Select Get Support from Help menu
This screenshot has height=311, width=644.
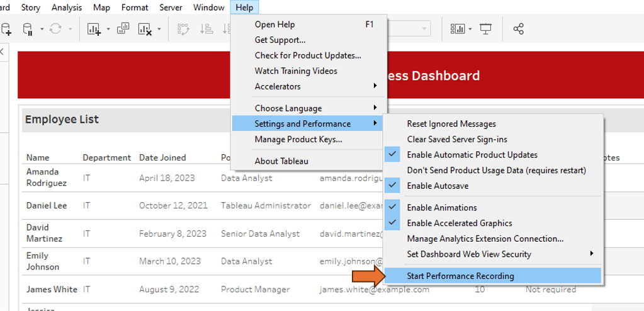(308, 40)
